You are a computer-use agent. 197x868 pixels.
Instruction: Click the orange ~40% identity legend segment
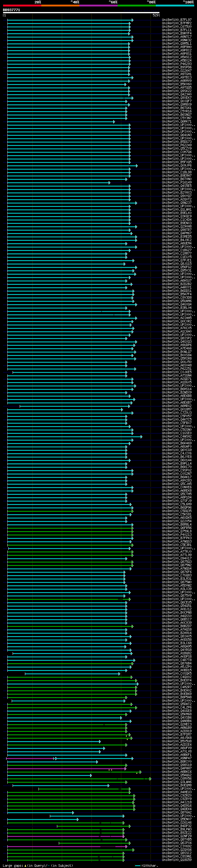click(x=60, y=6)
